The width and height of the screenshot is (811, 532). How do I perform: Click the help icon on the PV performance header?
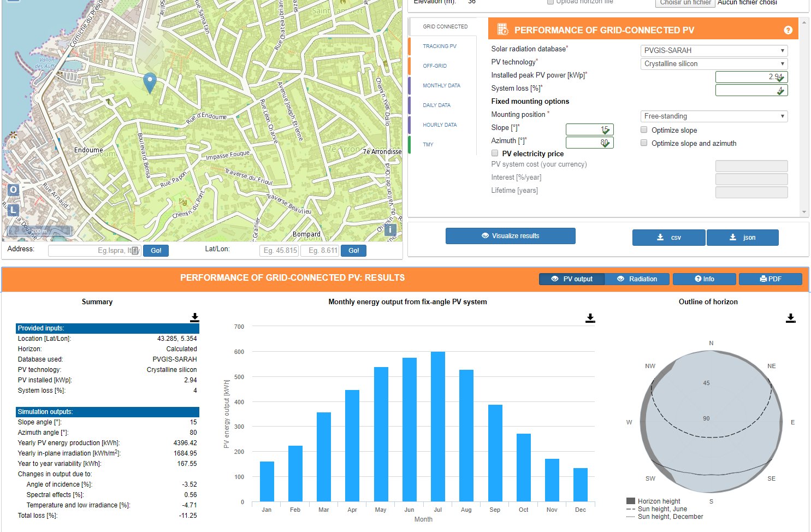(x=788, y=30)
